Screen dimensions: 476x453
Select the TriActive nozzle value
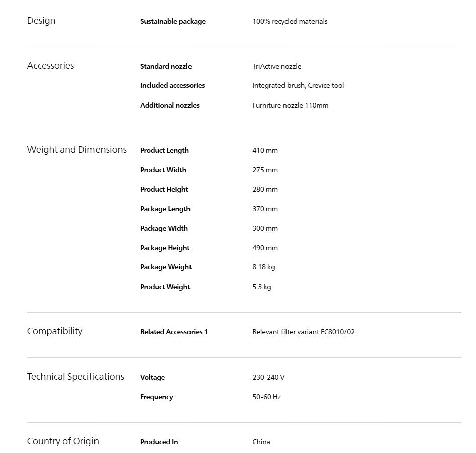click(276, 66)
